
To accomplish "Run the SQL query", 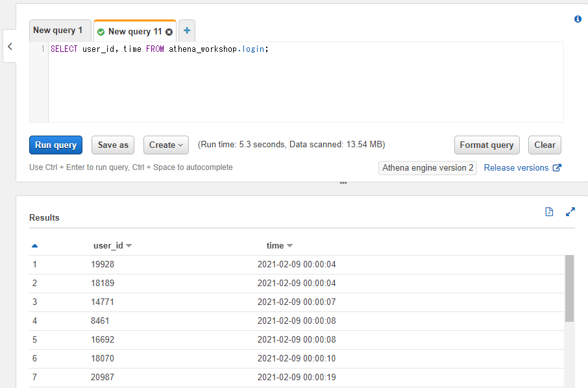I will (55, 145).
